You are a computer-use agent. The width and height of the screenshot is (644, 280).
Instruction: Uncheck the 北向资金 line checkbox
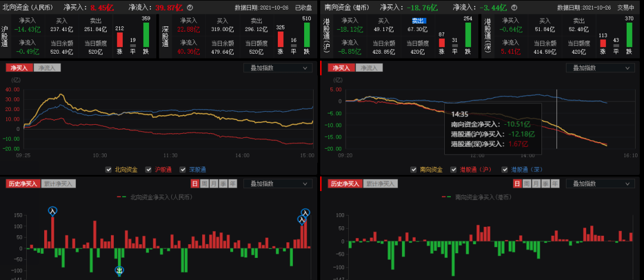tap(108, 170)
